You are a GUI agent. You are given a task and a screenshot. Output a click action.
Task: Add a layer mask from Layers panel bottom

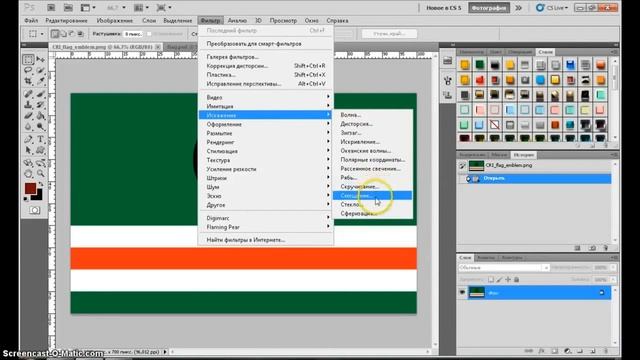point(554,351)
